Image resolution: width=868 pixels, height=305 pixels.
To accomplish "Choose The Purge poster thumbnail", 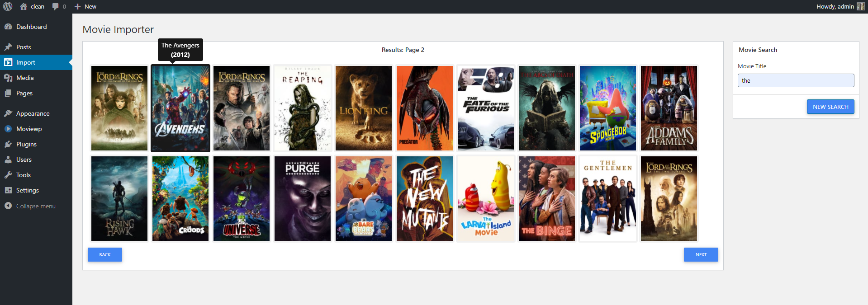I will click(x=303, y=199).
